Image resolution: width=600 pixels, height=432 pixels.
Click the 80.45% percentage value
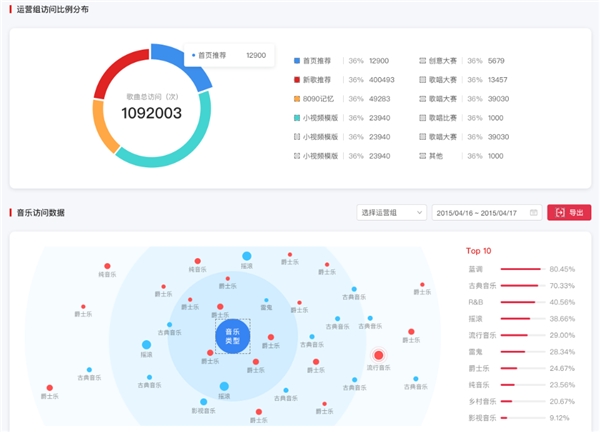562,269
